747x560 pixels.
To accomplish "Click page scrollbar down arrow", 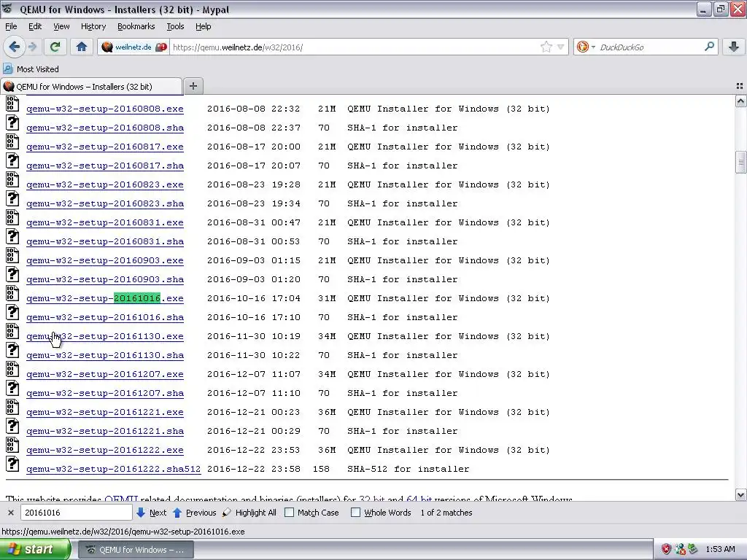I will [x=740, y=495].
